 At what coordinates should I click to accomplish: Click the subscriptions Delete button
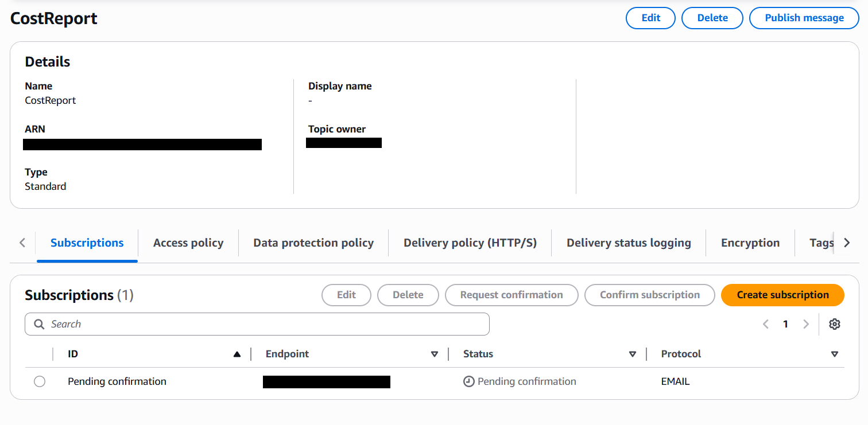408,295
